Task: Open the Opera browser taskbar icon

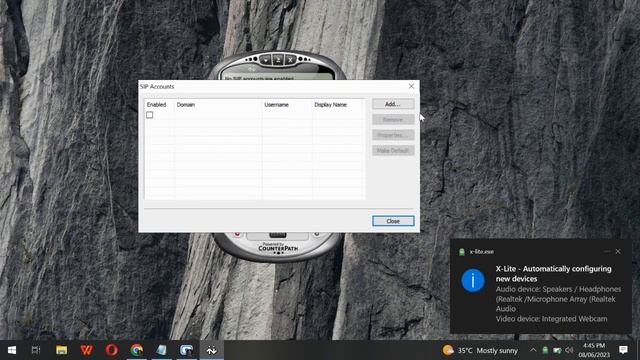Action: [111, 350]
